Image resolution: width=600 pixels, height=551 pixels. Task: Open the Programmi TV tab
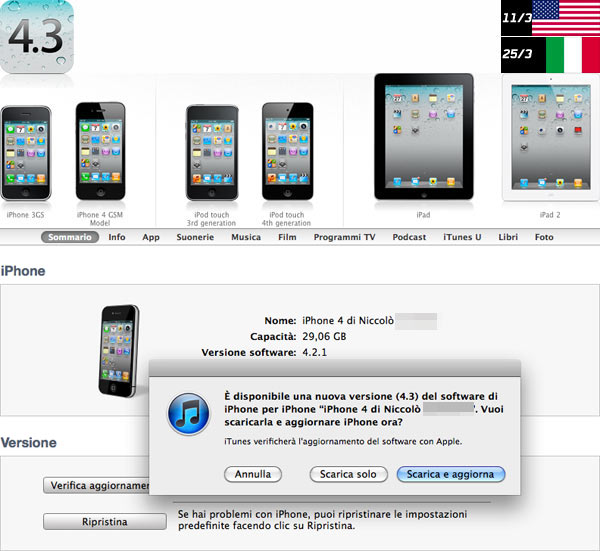tap(344, 237)
